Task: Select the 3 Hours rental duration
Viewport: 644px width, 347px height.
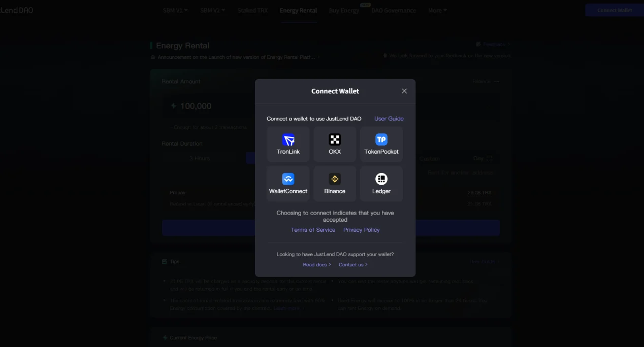Action: (x=200, y=158)
